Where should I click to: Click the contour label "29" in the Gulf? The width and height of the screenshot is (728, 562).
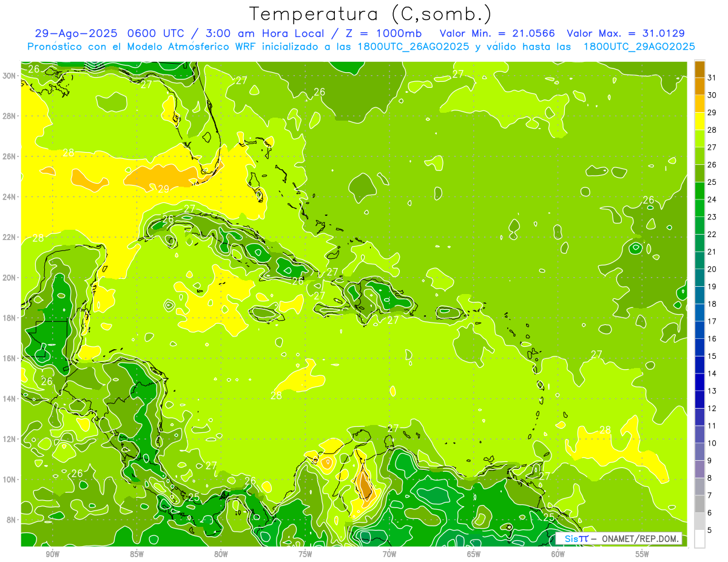[x=163, y=189]
